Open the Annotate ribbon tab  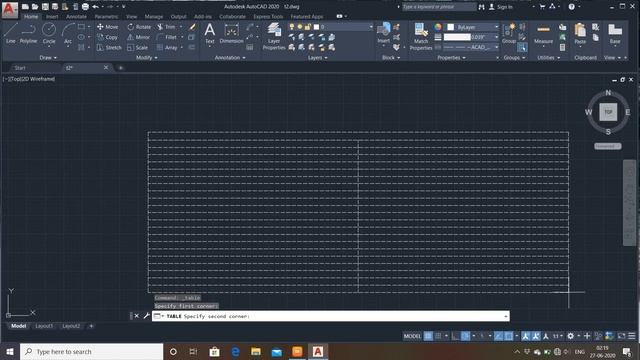[x=76, y=16]
